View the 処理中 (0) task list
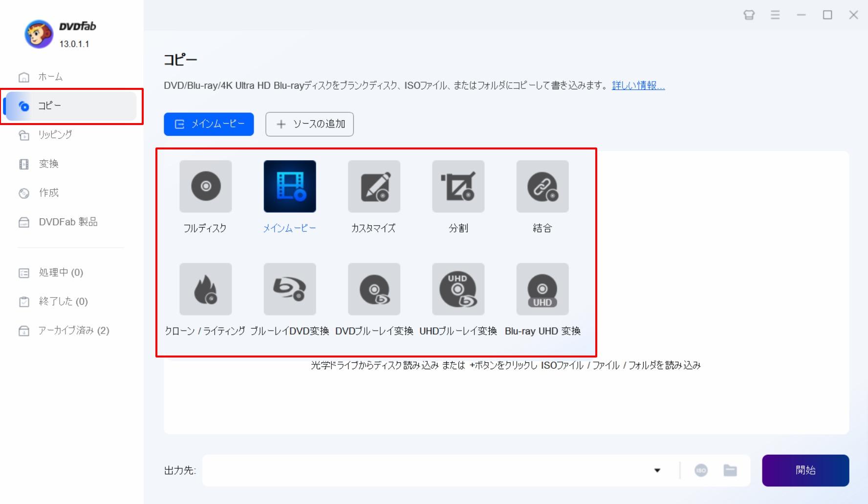The width and height of the screenshot is (868, 504). point(71,273)
